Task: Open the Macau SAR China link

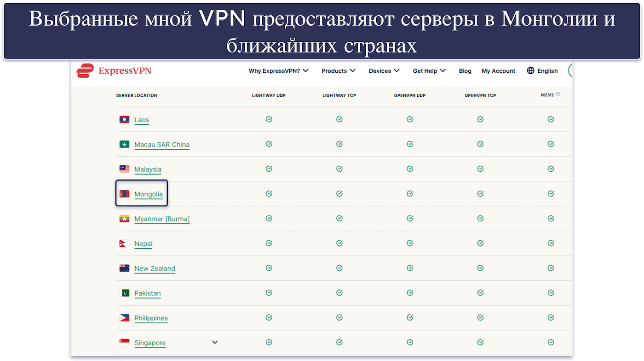Action: tap(162, 145)
